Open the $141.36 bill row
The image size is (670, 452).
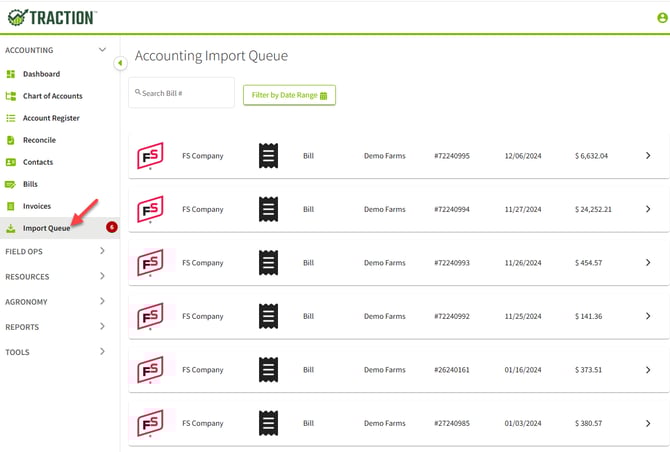(398, 316)
